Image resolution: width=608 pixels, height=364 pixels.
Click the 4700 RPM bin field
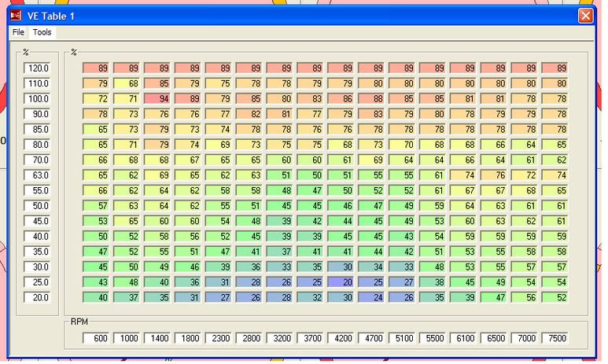click(x=371, y=338)
